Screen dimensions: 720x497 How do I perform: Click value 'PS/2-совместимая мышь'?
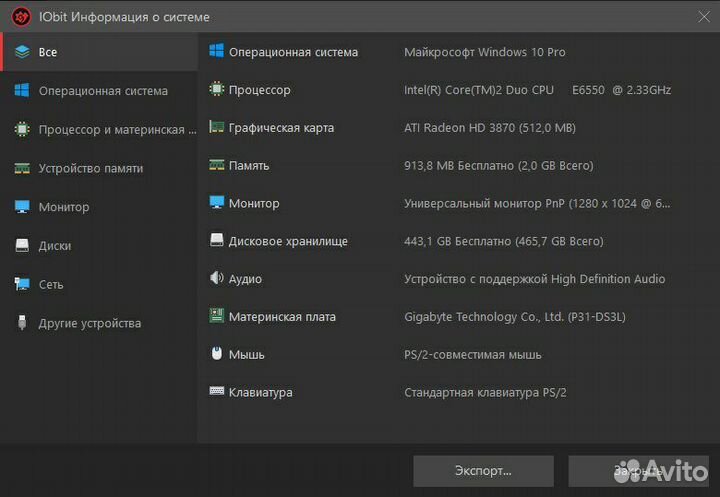(x=472, y=355)
